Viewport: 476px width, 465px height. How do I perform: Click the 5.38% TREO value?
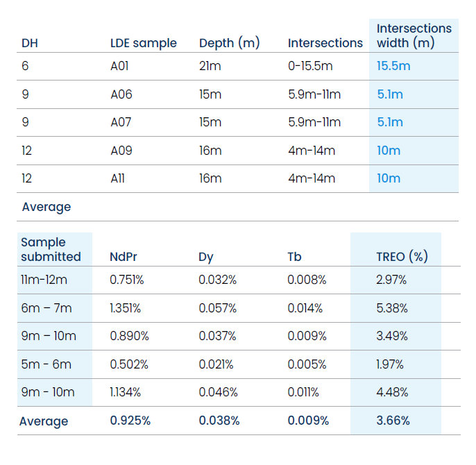pyautogui.click(x=391, y=308)
